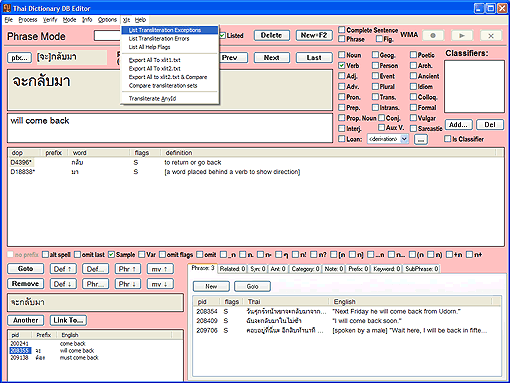510x383 pixels.
Task: Click the mv ↑ button
Action: pos(160,269)
